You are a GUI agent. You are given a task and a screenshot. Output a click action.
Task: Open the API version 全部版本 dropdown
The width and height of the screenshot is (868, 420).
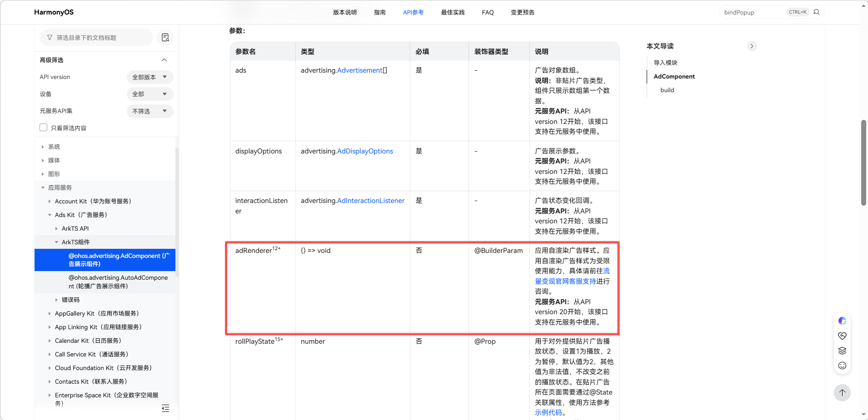coord(150,77)
